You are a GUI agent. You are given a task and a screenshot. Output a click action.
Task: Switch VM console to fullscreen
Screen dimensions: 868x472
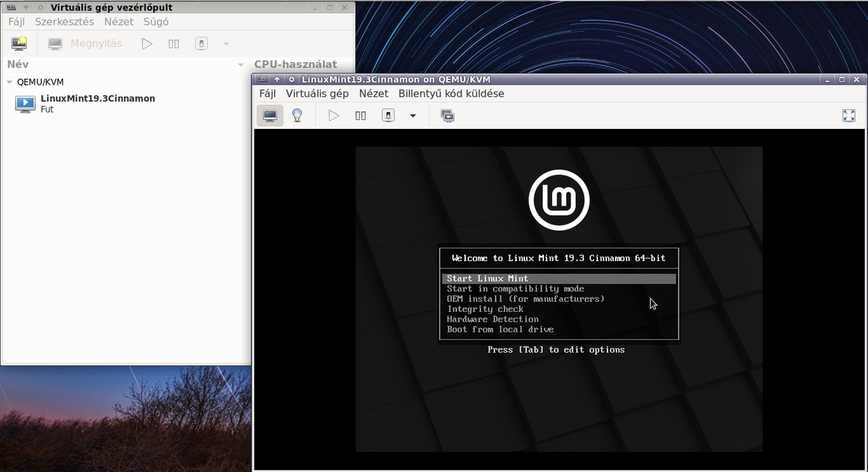click(x=849, y=115)
